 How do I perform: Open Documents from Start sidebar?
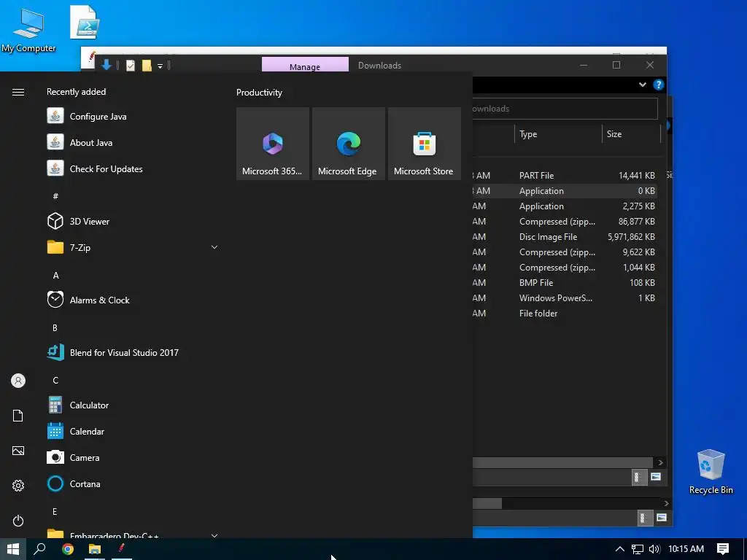[x=18, y=416]
